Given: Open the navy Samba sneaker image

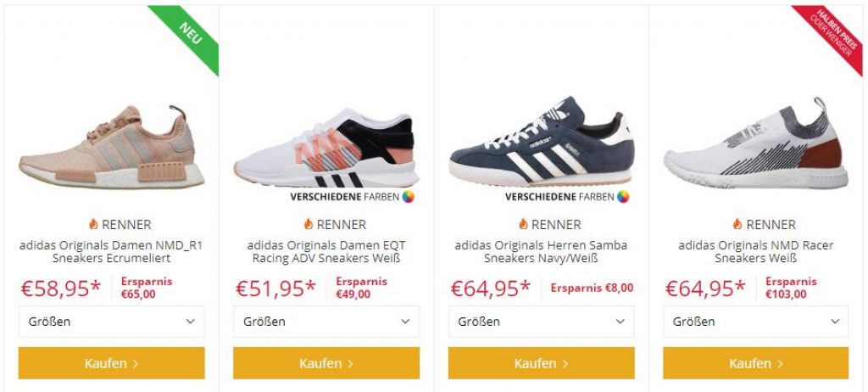Looking at the screenshot, I should [x=542, y=142].
